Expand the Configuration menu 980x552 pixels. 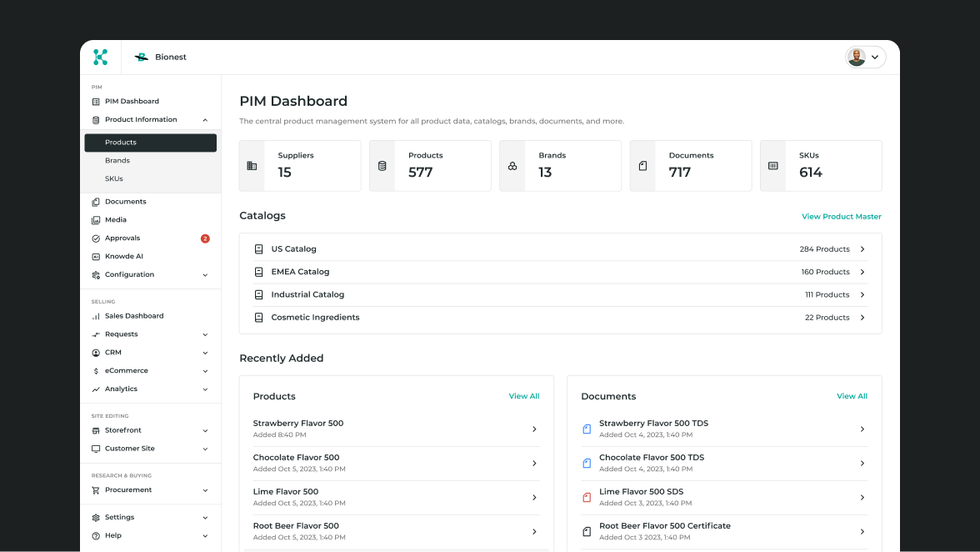click(205, 275)
